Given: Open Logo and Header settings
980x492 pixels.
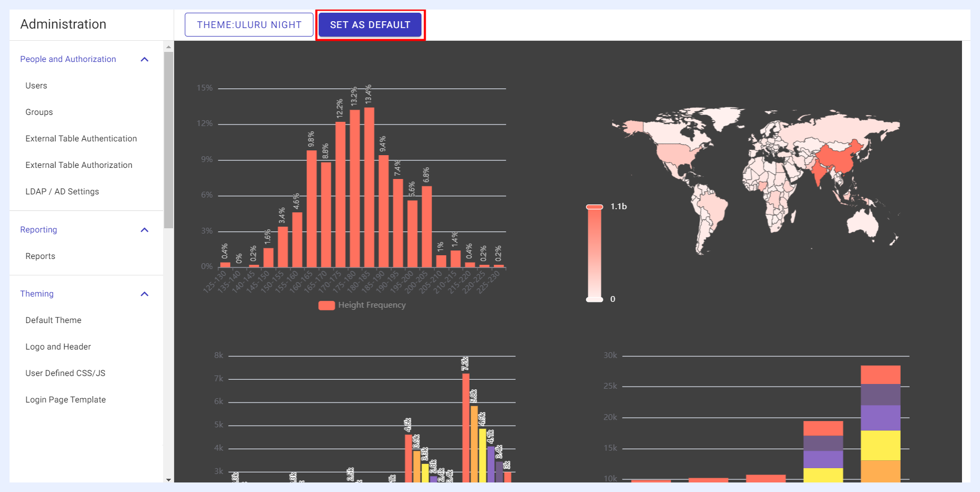Looking at the screenshot, I should click(58, 347).
